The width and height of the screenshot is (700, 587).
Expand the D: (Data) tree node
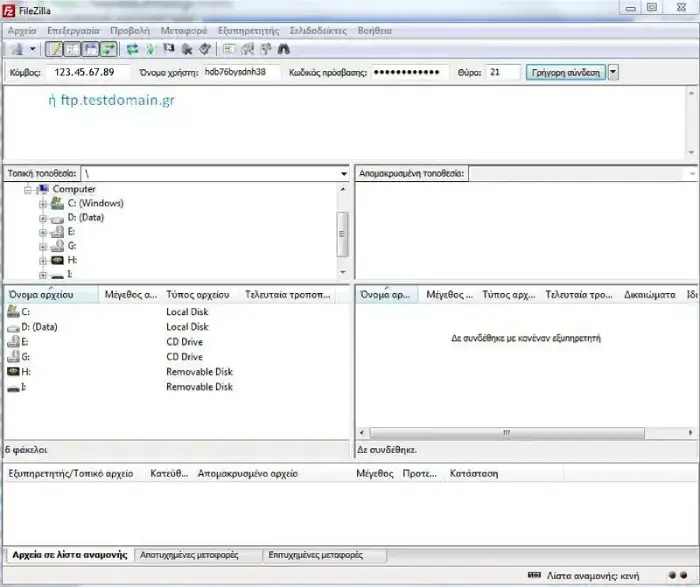click(x=43, y=219)
